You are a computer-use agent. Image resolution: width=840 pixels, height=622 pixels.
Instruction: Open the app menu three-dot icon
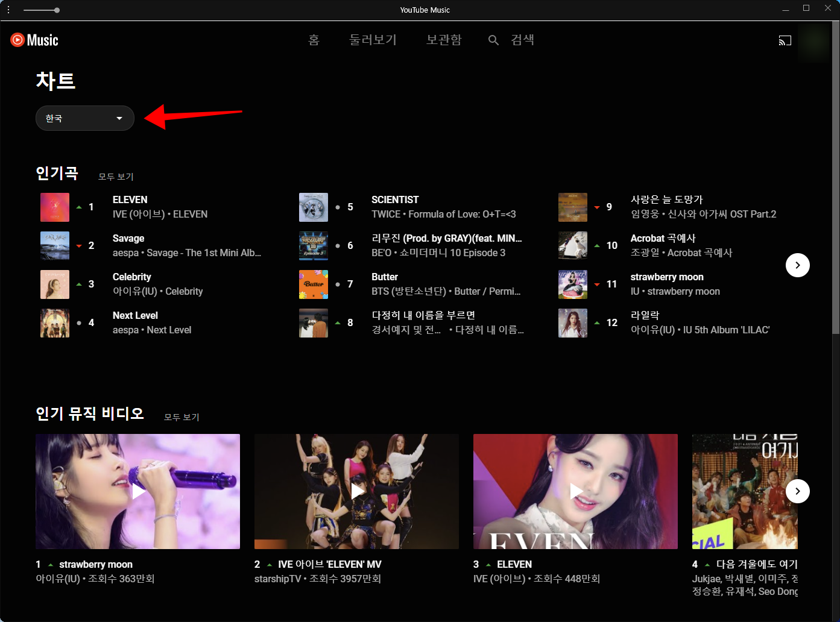point(8,10)
